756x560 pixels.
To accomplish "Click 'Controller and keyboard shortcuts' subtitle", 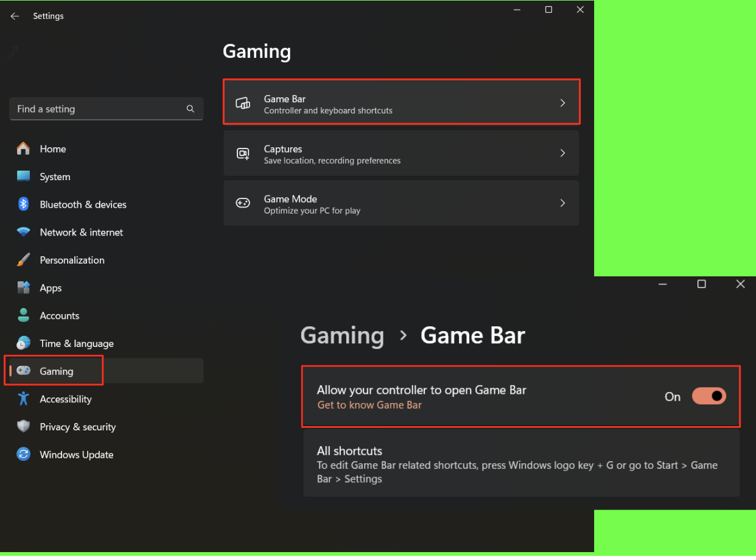I will [328, 111].
